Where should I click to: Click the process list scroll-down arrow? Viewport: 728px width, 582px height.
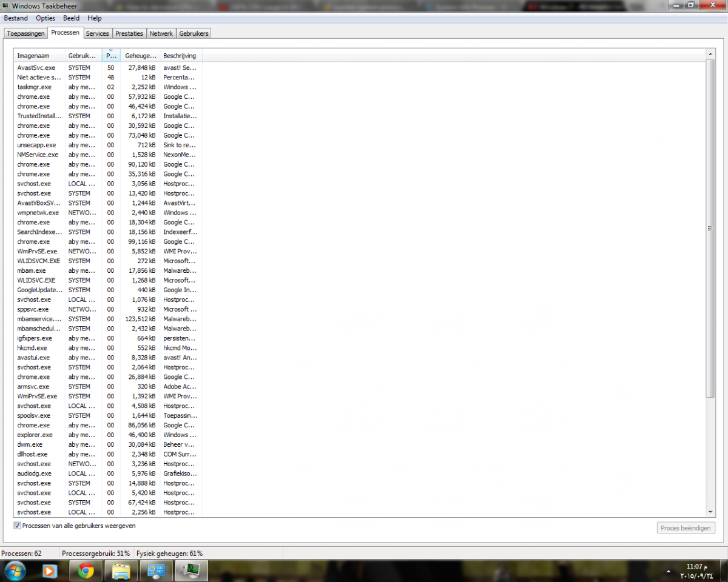point(710,512)
